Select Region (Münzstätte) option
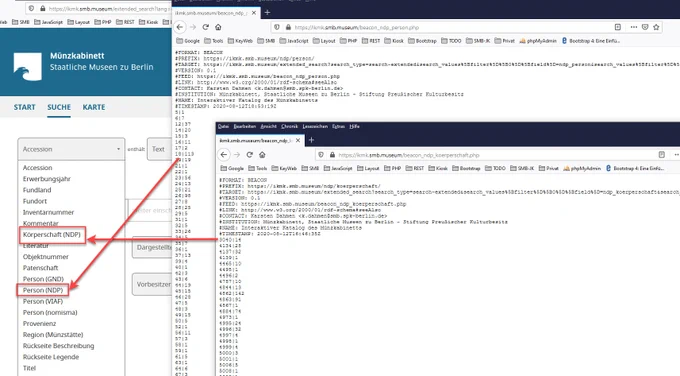Image resolution: width=680 pixels, height=376 pixels. [53, 334]
